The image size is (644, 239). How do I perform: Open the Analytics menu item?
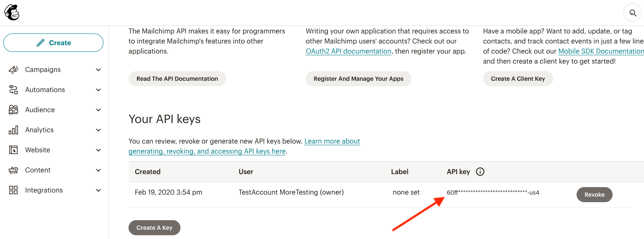pos(54,130)
